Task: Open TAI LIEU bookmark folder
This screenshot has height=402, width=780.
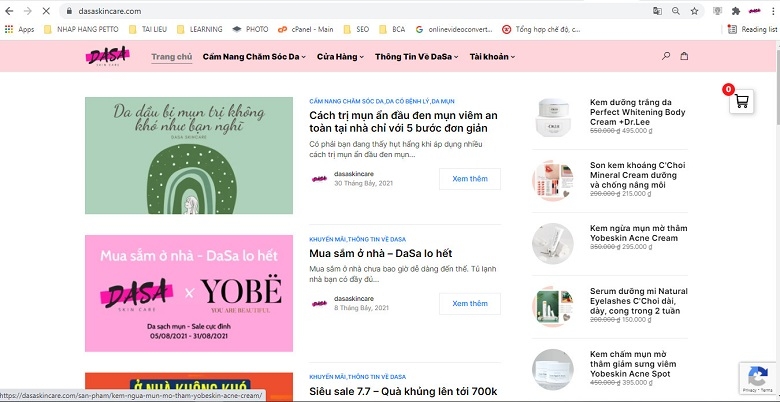Action: point(148,29)
